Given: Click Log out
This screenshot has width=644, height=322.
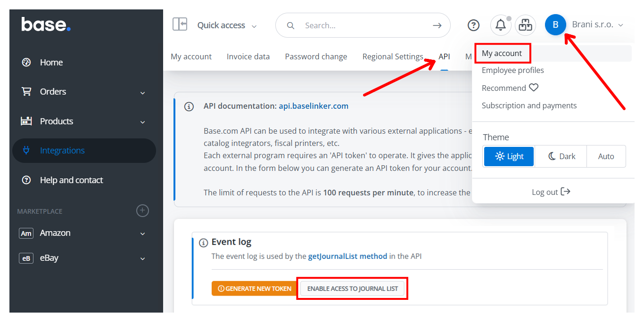Looking at the screenshot, I should pyautogui.click(x=551, y=192).
